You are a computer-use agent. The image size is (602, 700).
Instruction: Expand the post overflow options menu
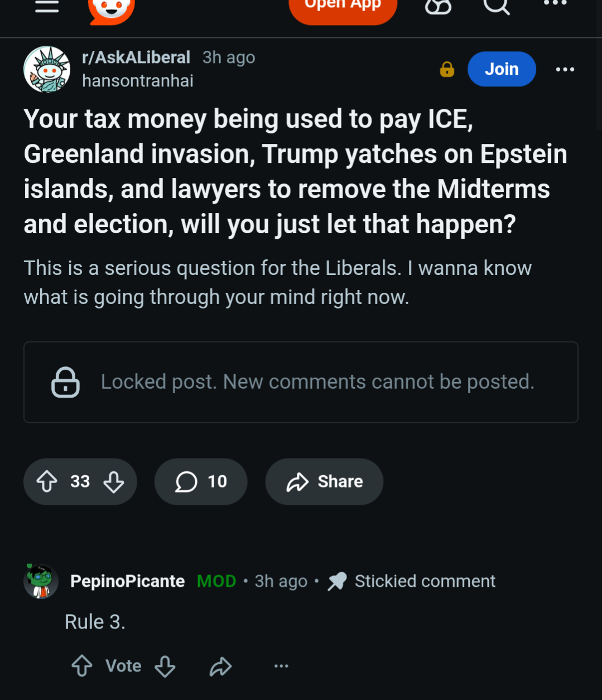click(565, 69)
